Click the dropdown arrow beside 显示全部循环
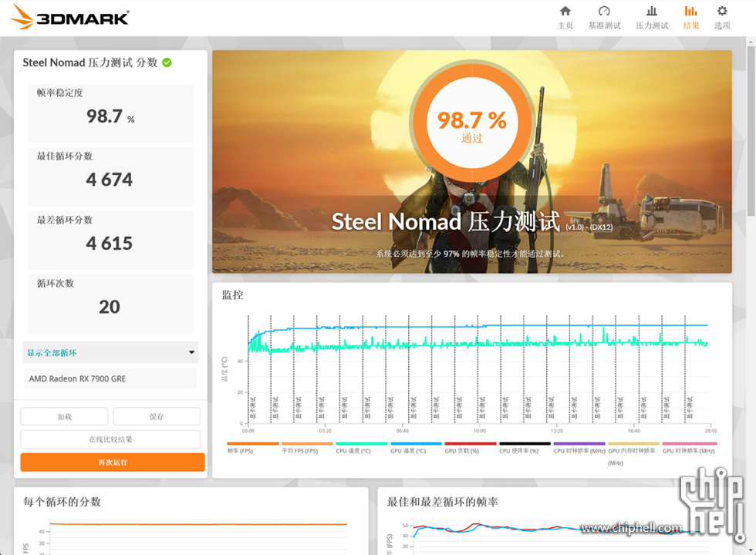This screenshot has height=555, width=756. [191, 353]
